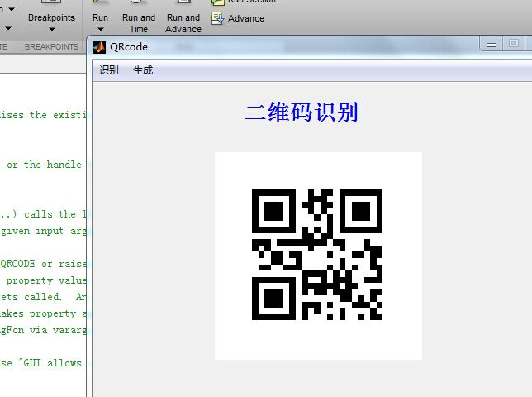Expand the Run dropdown arrow
Image resolution: width=532 pixels, height=397 pixels.
pyautogui.click(x=101, y=30)
